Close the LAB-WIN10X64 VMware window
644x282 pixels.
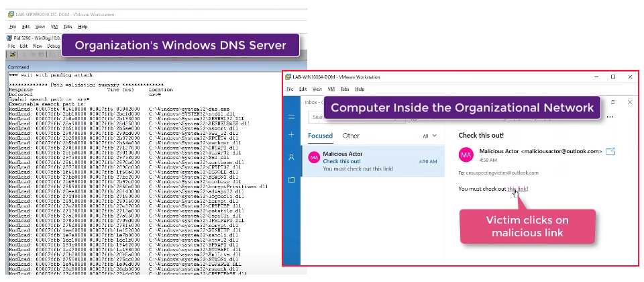(x=630, y=77)
